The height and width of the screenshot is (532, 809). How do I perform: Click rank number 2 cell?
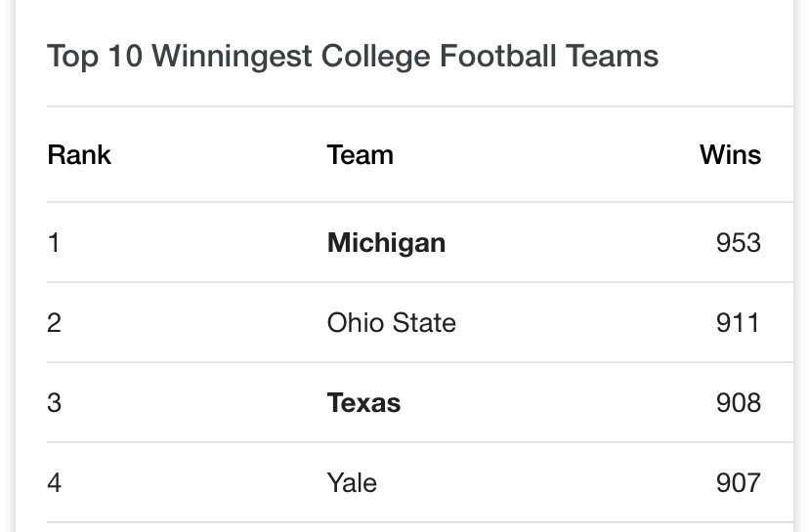tap(54, 323)
